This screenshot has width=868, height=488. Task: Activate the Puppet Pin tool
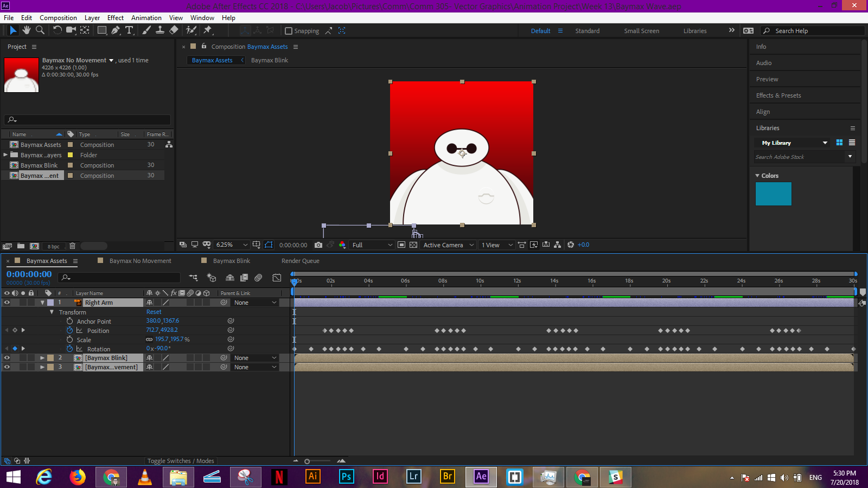(x=208, y=30)
